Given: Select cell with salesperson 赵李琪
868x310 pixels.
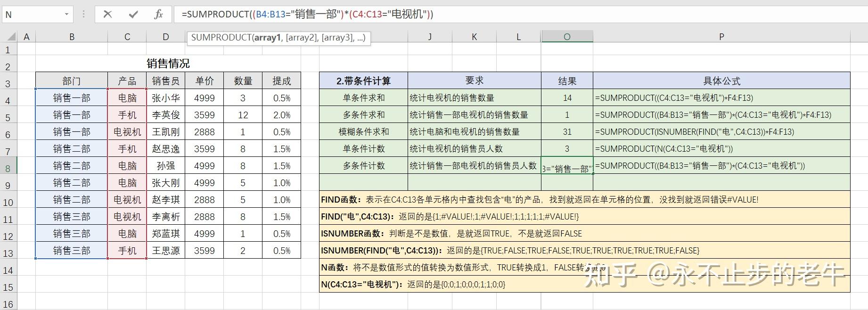Looking at the screenshot, I should click(166, 200).
